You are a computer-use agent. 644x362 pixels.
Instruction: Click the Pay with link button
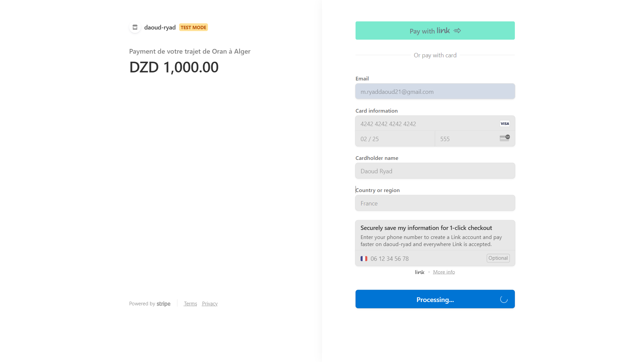pyautogui.click(x=435, y=31)
